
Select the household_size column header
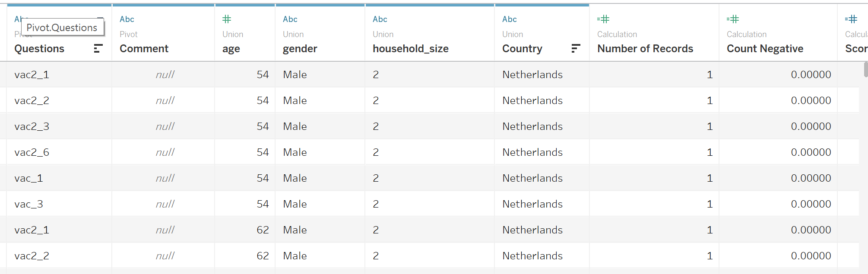click(x=411, y=49)
